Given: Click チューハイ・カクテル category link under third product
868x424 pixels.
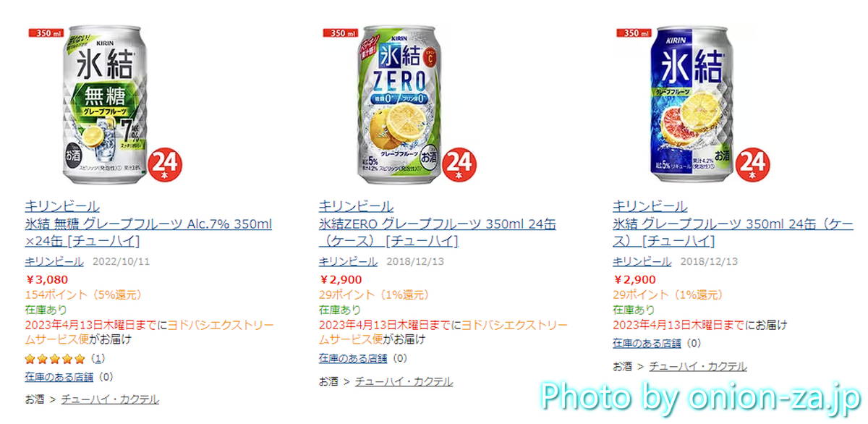Looking at the screenshot, I should [x=698, y=367].
